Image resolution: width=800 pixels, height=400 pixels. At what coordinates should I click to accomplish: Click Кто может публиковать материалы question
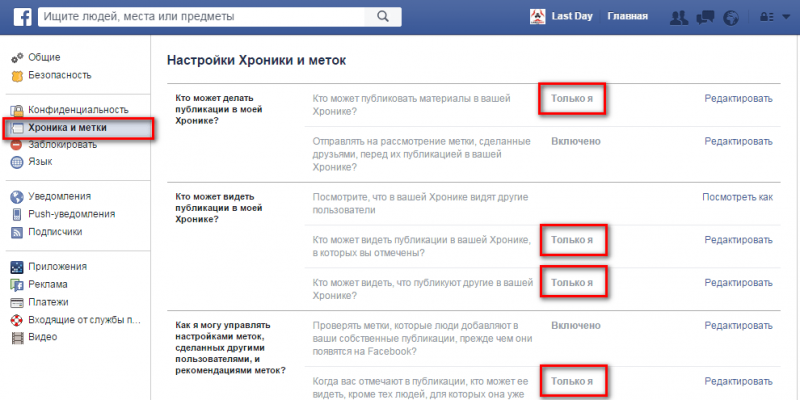(x=412, y=105)
